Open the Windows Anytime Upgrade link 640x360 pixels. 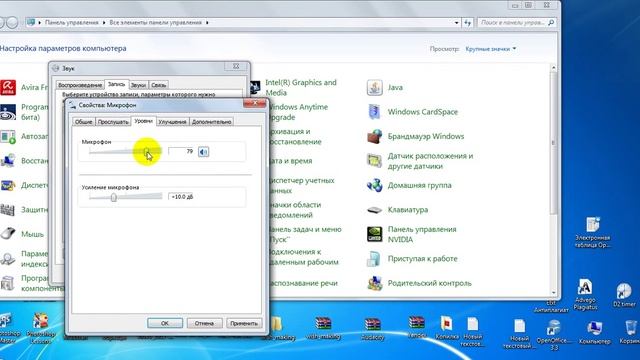pos(298,112)
